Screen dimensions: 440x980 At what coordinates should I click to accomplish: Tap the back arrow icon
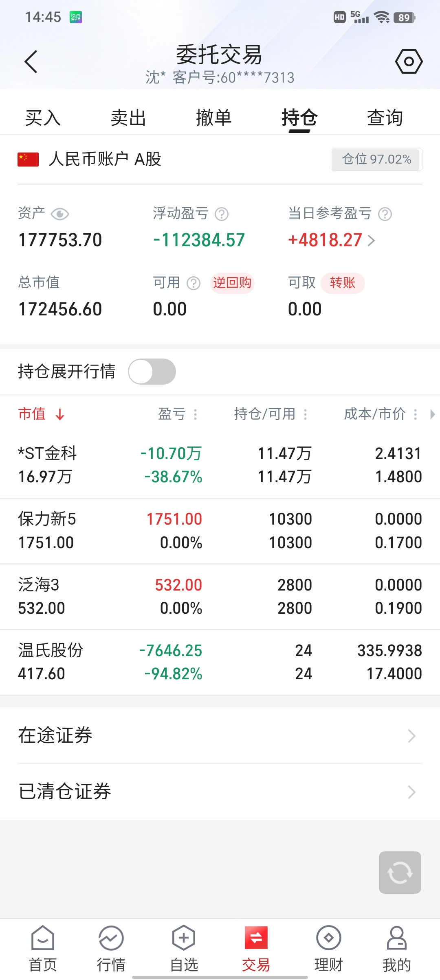pos(31,62)
